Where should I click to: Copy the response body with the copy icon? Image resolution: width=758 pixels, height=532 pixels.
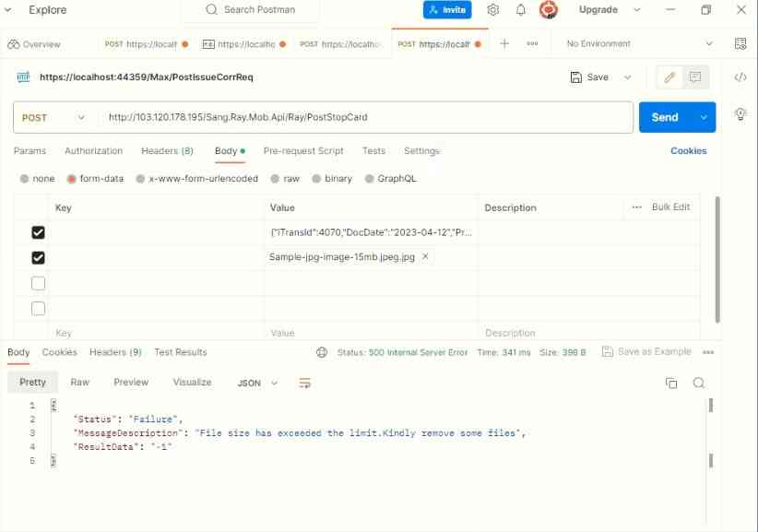click(x=671, y=383)
